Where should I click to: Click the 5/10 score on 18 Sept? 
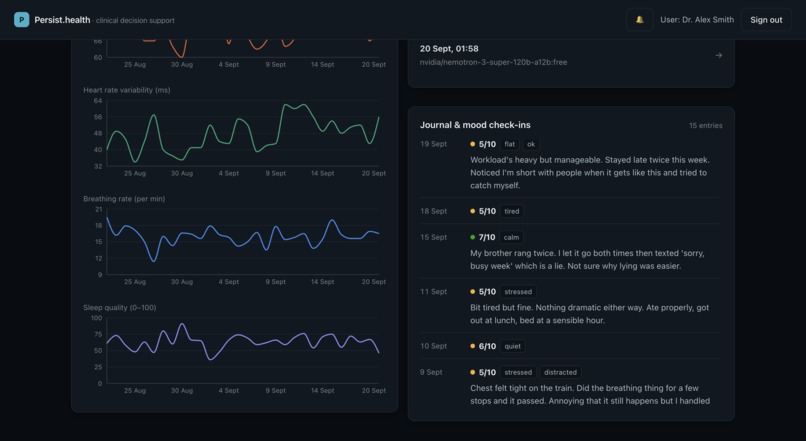(487, 211)
